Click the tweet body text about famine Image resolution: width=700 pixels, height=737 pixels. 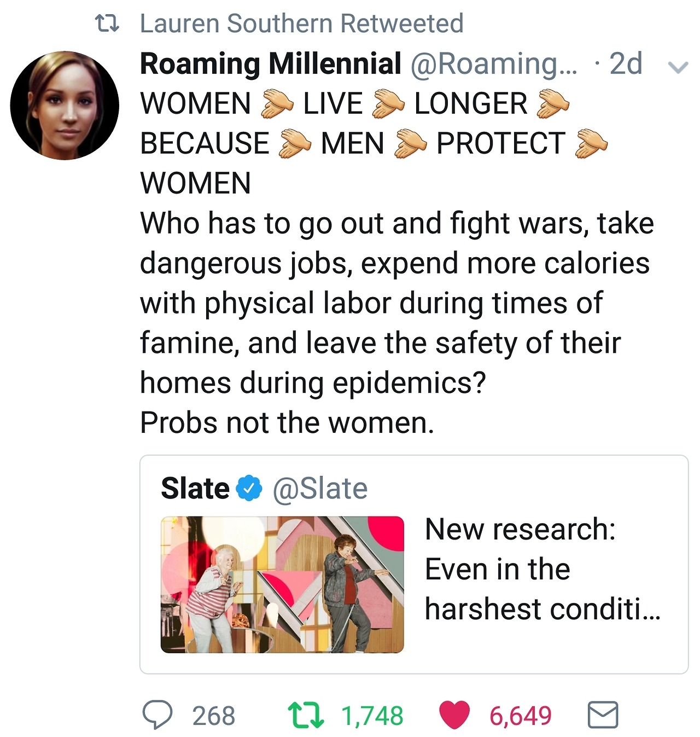pyautogui.click(x=397, y=323)
